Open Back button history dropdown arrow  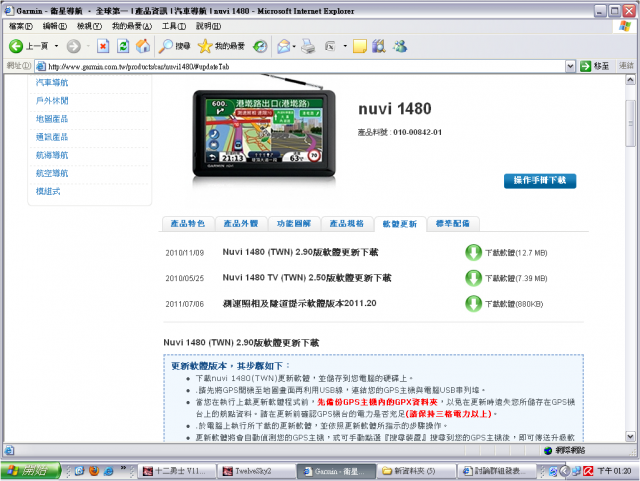tap(56, 46)
